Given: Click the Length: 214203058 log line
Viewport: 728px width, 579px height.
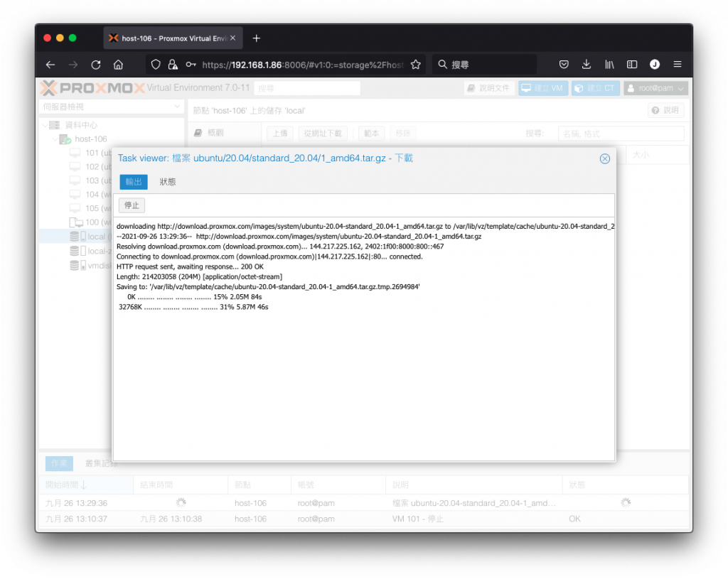Looking at the screenshot, I should [x=199, y=277].
